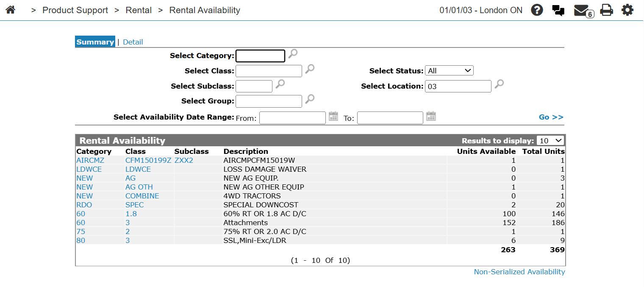Focus the To date input field
This screenshot has height=287, width=644.
click(x=390, y=118)
